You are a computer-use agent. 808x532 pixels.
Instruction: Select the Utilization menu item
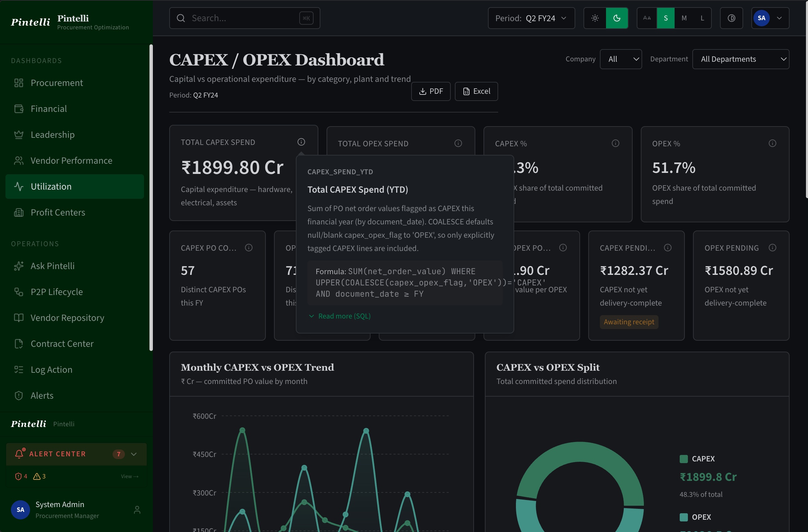coord(75,187)
